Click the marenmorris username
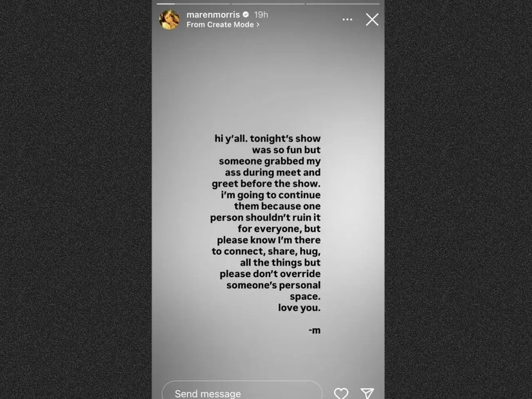The image size is (532, 399). 213,15
